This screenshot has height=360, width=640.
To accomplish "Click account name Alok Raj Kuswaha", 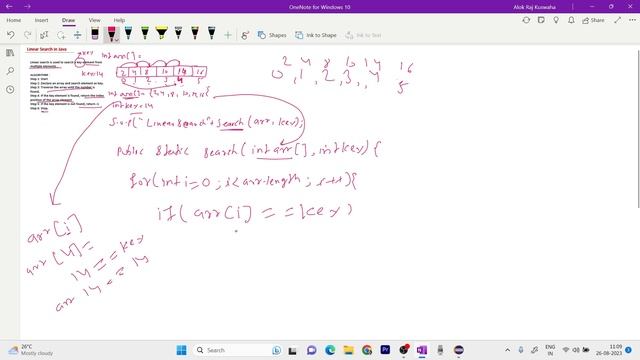I will pyautogui.click(x=534, y=7).
